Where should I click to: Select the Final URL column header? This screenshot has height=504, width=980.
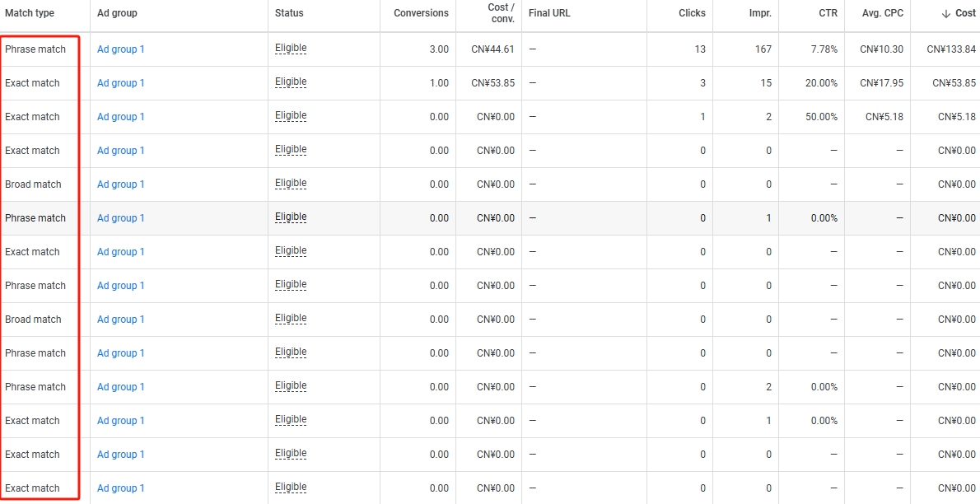click(x=549, y=13)
